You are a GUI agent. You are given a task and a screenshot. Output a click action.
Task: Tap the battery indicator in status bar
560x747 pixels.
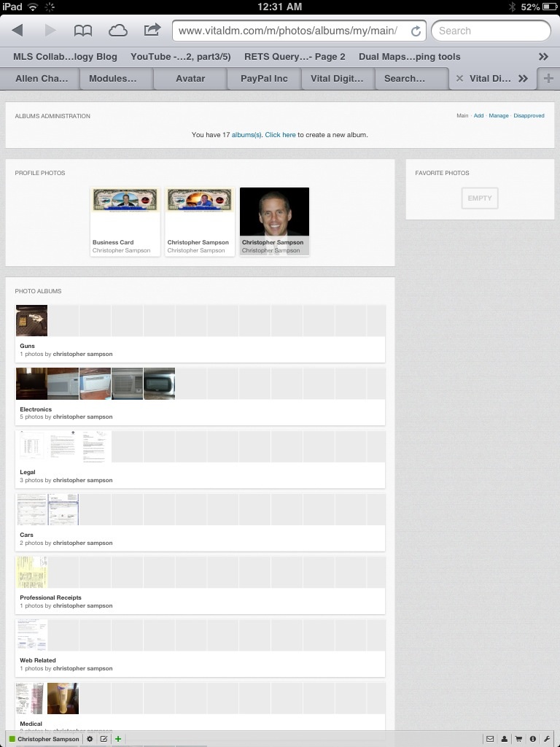pyautogui.click(x=549, y=7)
